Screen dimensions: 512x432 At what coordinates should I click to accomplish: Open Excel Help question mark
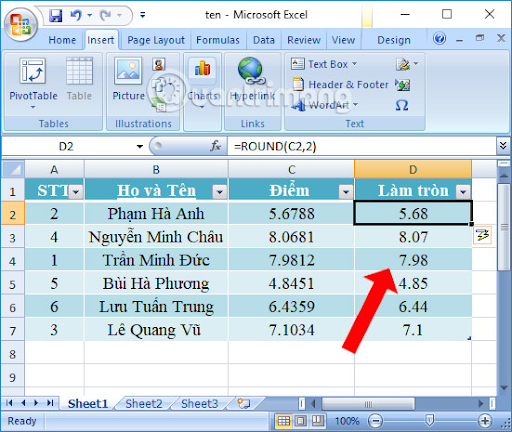click(439, 39)
